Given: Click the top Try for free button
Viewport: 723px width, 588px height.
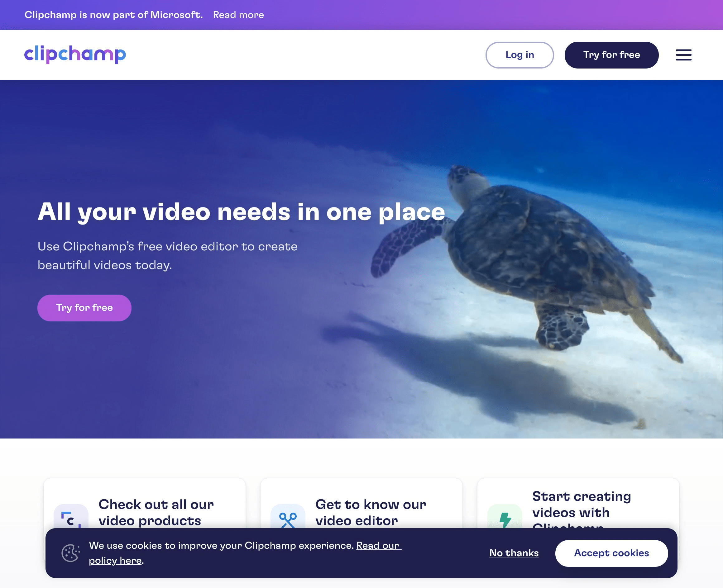Looking at the screenshot, I should pos(611,55).
